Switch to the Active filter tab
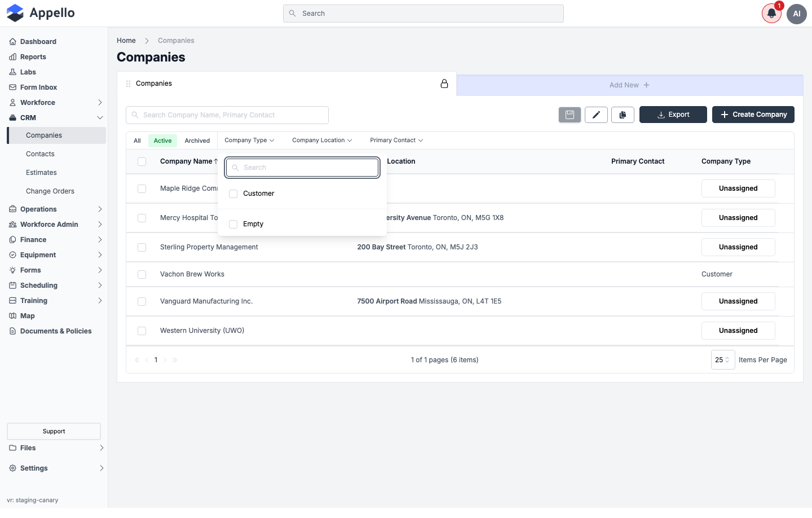This screenshot has width=812, height=518. pos(162,141)
